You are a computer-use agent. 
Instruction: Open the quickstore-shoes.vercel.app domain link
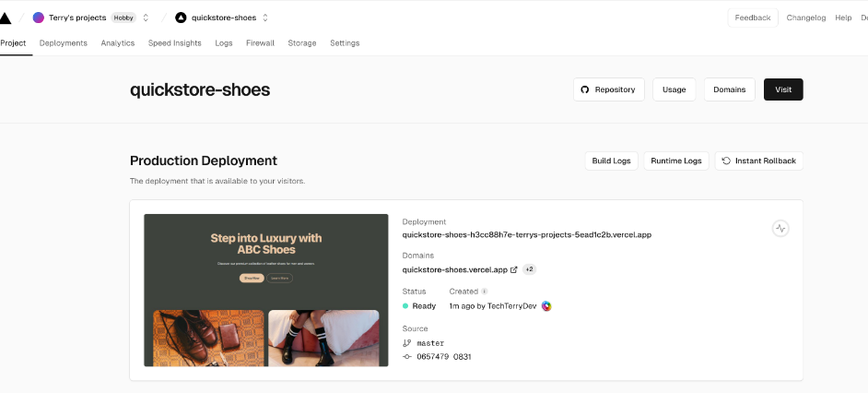tap(454, 270)
